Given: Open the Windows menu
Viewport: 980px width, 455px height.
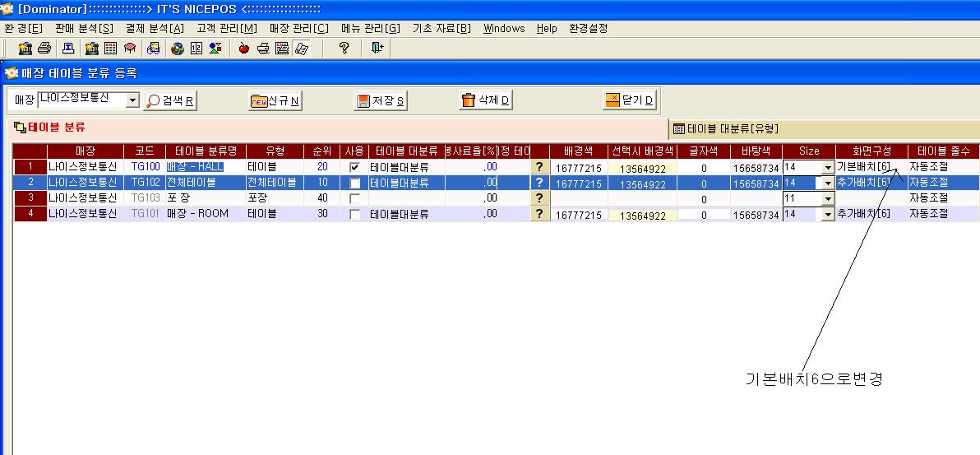Looking at the screenshot, I should [x=504, y=29].
